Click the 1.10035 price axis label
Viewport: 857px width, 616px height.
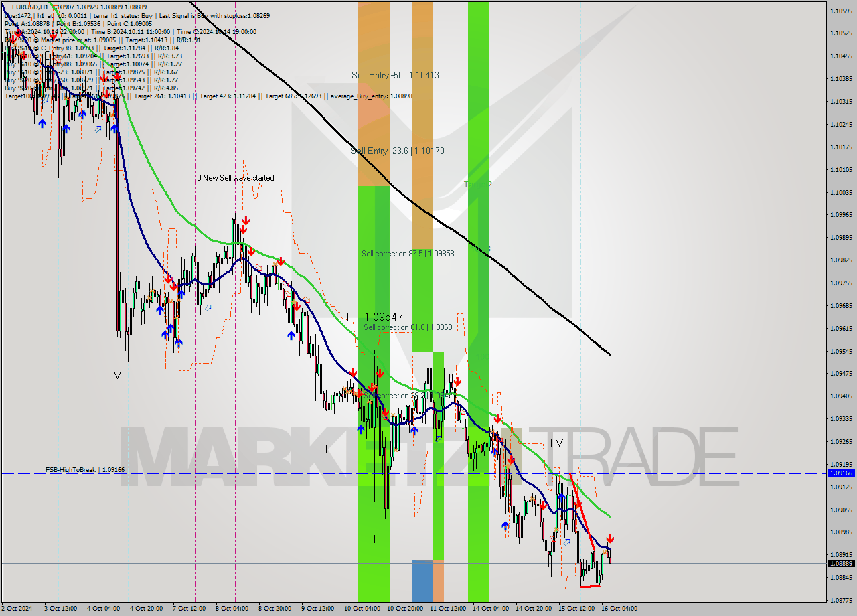coord(841,192)
